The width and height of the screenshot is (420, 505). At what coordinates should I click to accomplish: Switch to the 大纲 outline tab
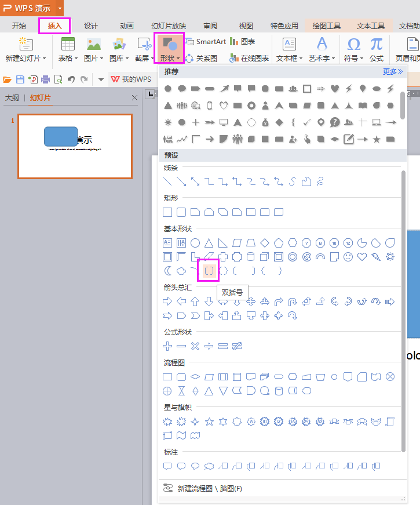(12, 98)
